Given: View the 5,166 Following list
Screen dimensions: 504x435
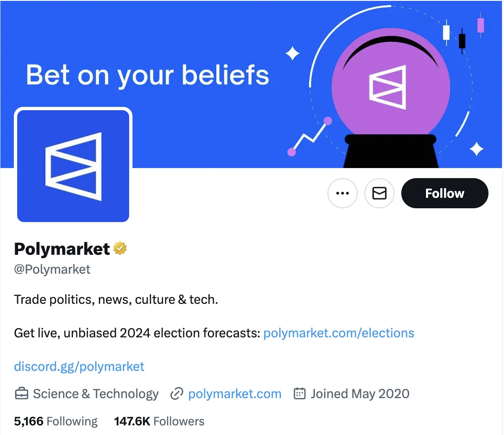Looking at the screenshot, I should (56, 421).
